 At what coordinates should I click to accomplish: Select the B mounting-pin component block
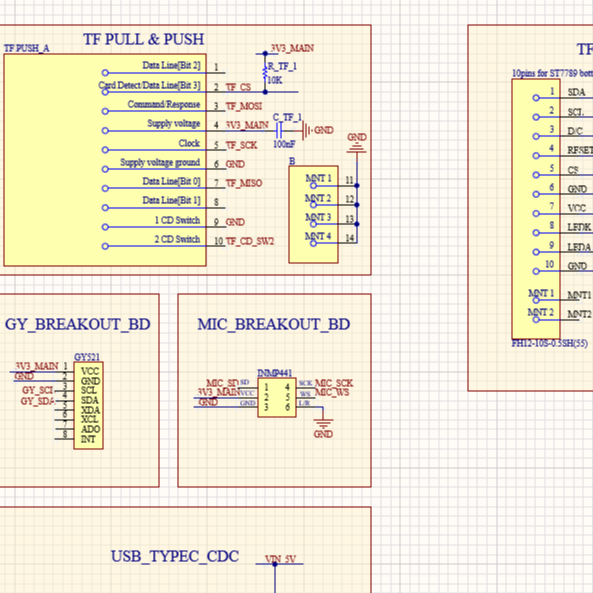[x=313, y=214]
